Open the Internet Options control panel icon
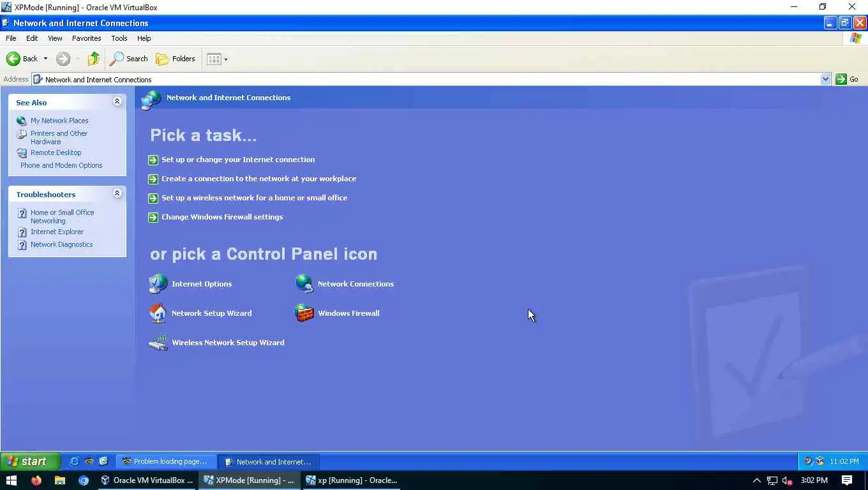Viewport: 868px width, 490px height. click(x=190, y=284)
